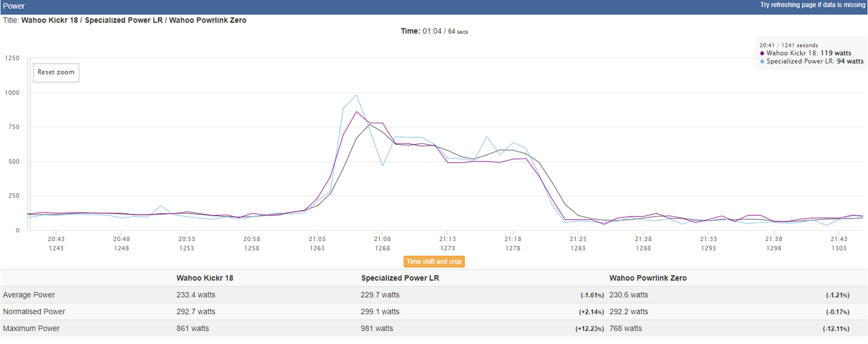The width and height of the screenshot is (868, 344).
Task: Click the 750 y-axis label
Action: click(14, 127)
